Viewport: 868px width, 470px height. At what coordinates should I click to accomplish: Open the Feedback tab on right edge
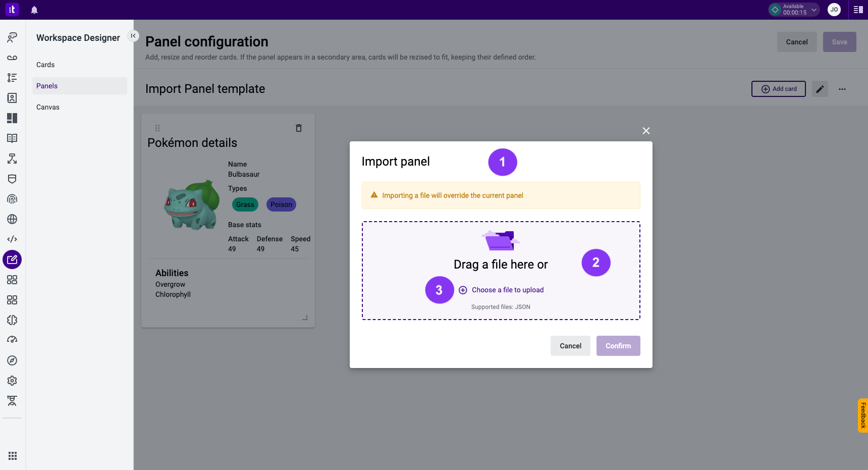863,415
